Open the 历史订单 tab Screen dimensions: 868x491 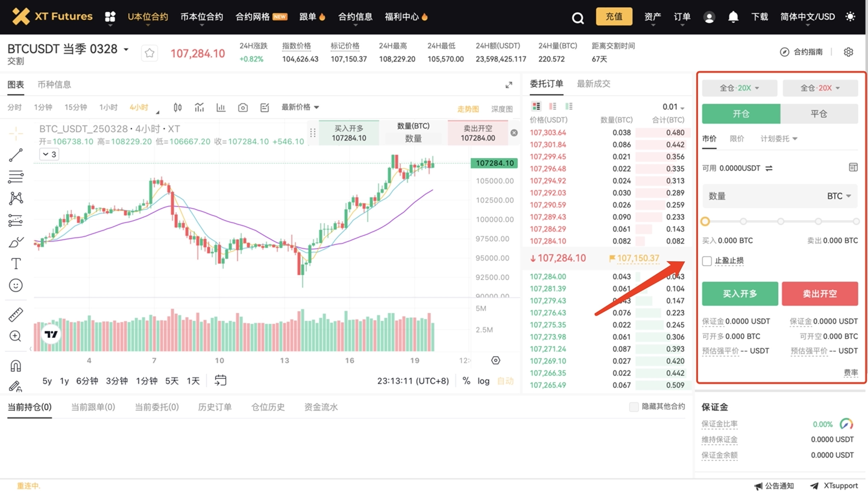click(x=215, y=407)
